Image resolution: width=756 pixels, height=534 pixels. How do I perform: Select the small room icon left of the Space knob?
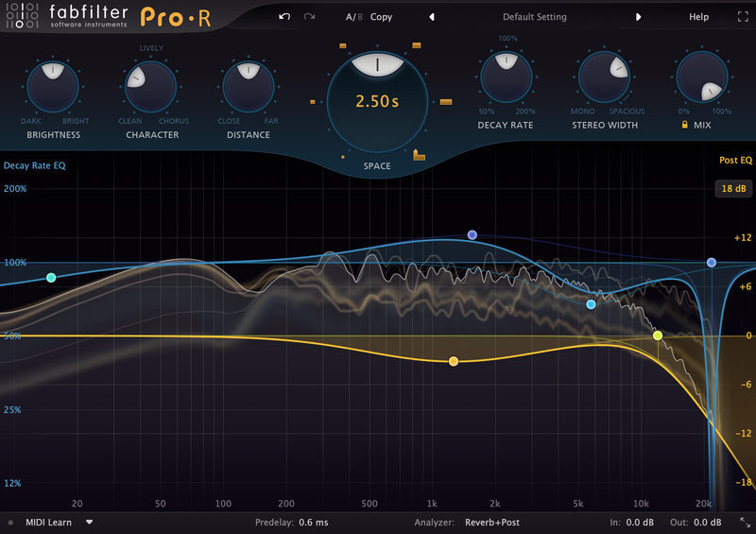pyautogui.click(x=313, y=102)
